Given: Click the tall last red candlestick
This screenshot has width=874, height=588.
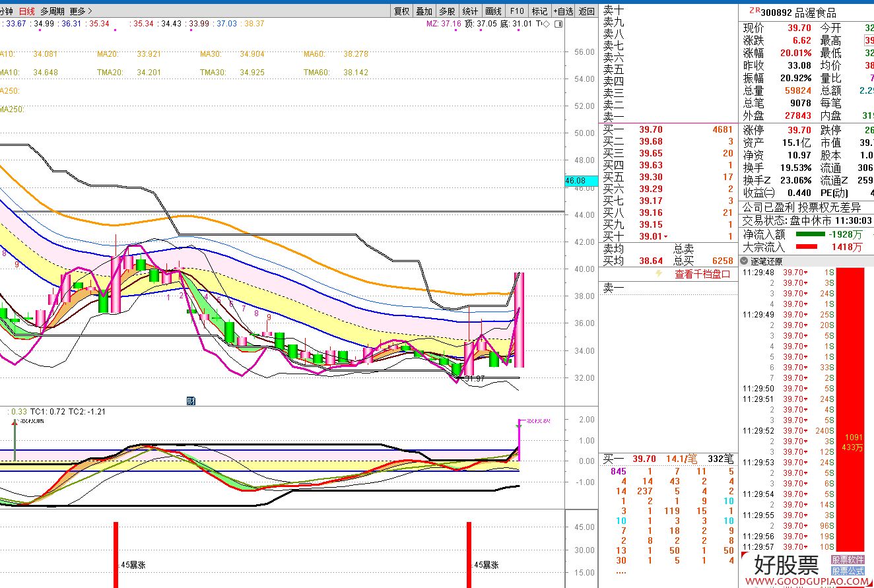Looking at the screenshot, I should [519, 319].
